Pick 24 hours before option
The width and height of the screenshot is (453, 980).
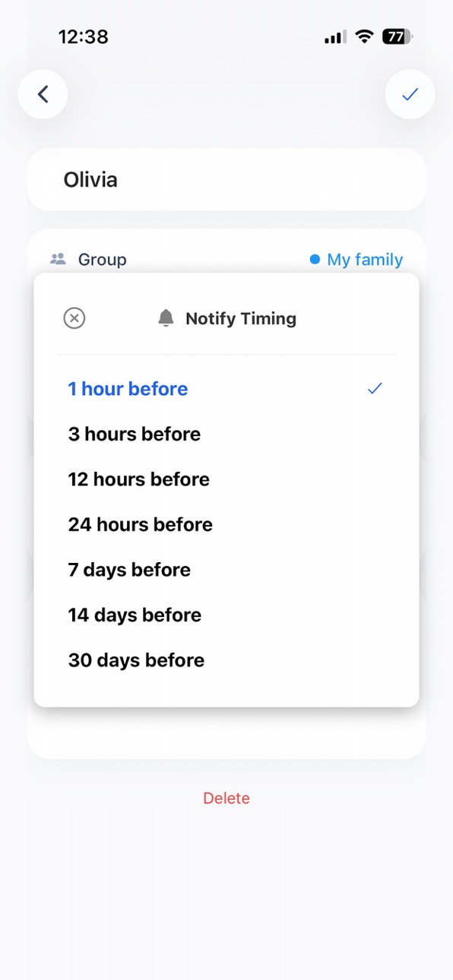(226, 524)
